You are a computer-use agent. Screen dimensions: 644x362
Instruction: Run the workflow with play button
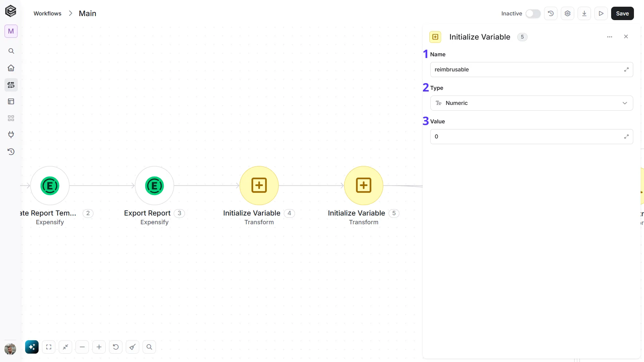pos(601,13)
